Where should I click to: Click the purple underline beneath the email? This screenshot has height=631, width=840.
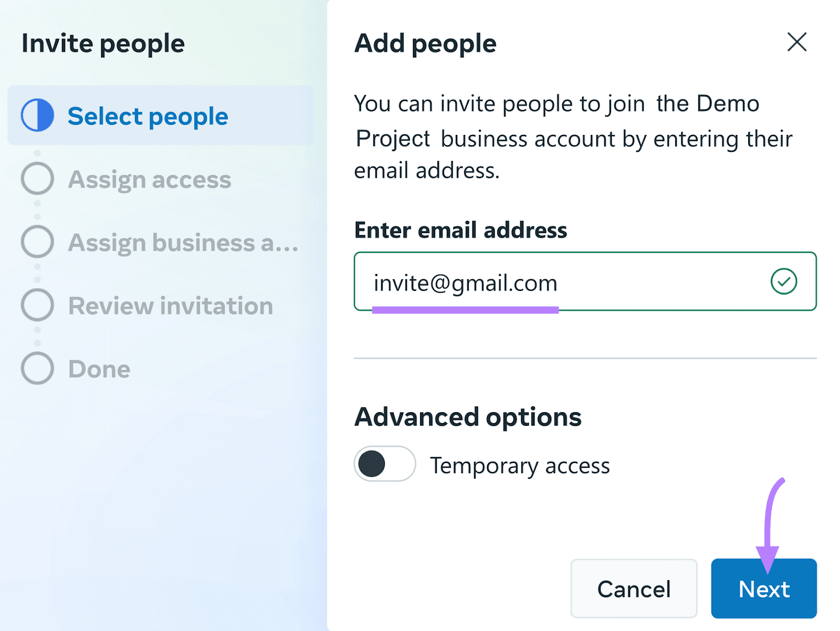pyautogui.click(x=466, y=309)
